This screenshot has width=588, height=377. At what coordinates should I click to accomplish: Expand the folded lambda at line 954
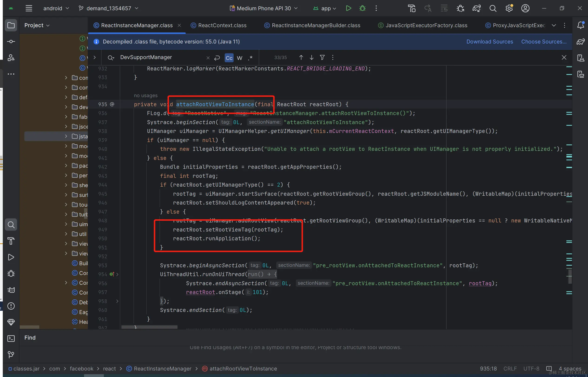click(118, 274)
